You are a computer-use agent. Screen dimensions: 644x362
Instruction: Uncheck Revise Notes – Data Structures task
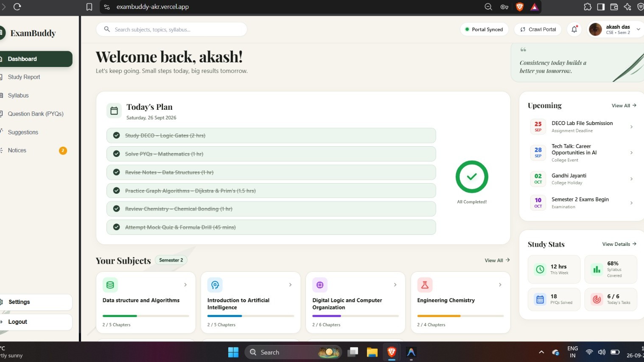pyautogui.click(x=116, y=172)
